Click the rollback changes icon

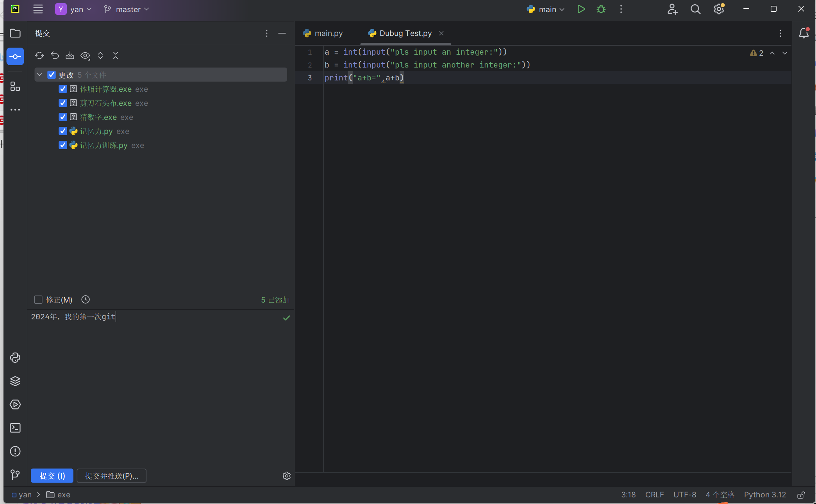click(55, 55)
